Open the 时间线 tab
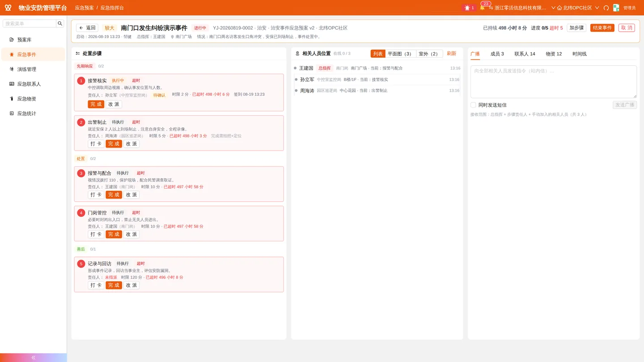The width and height of the screenshot is (644, 362). (x=580, y=54)
